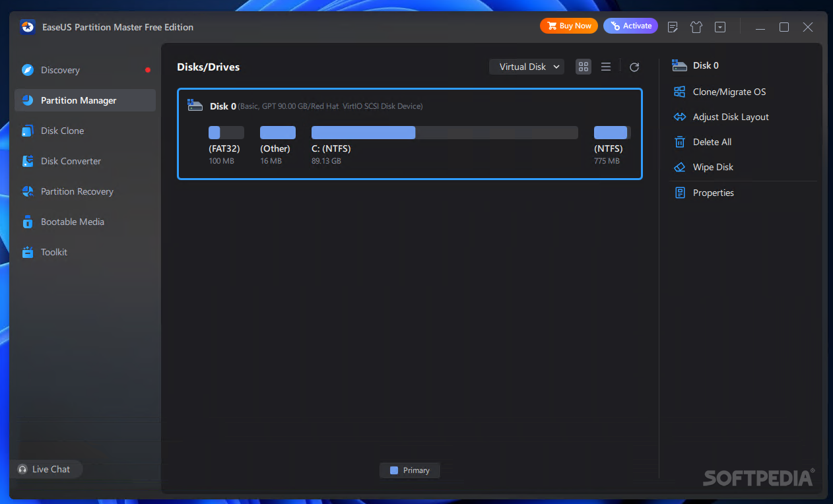Switch to list view layout
The image size is (833, 504).
pyautogui.click(x=606, y=67)
